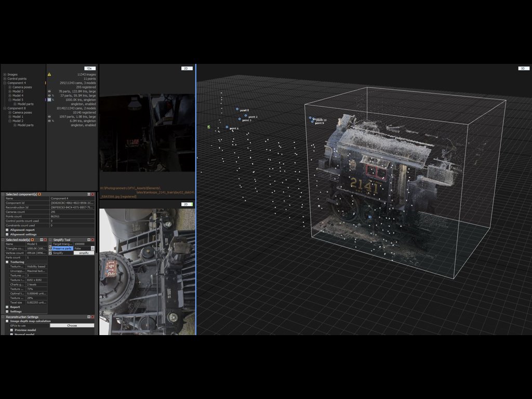Click the undock icon on Reconstruction Settings panel

(89, 317)
